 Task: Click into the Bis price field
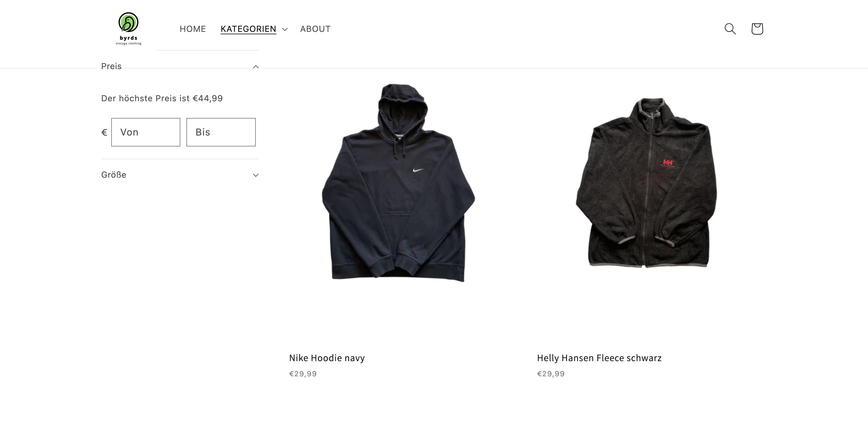click(221, 132)
